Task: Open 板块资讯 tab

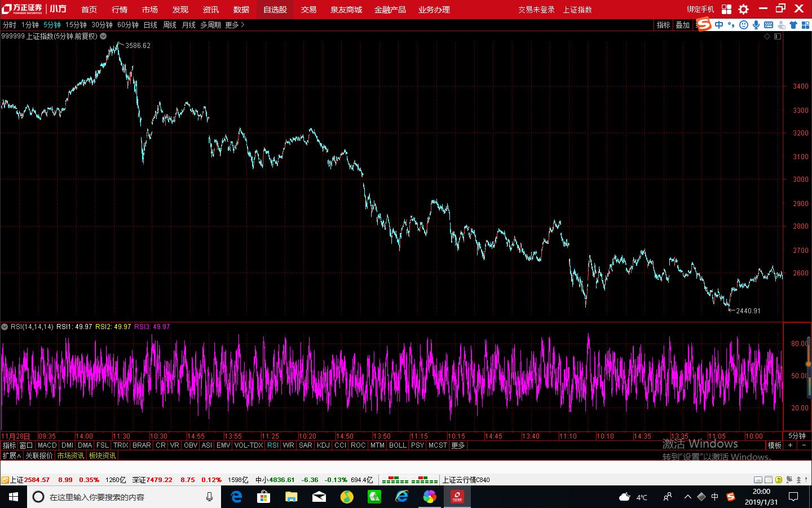Action: (x=102, y=456)
